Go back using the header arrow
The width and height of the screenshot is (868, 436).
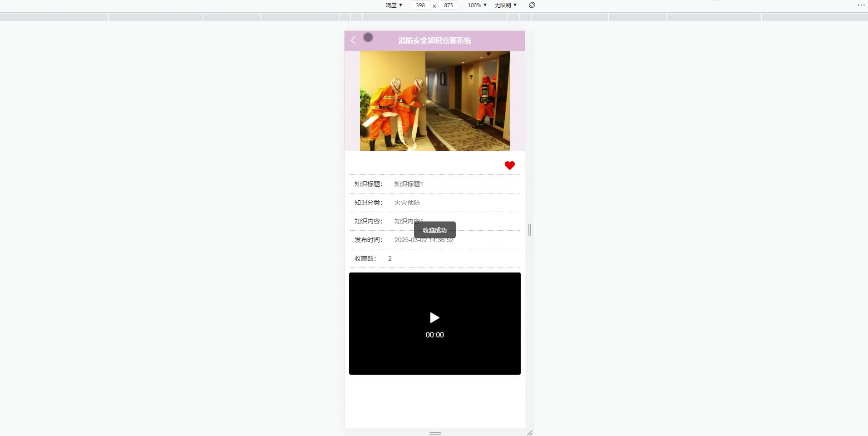click(353, 40)
